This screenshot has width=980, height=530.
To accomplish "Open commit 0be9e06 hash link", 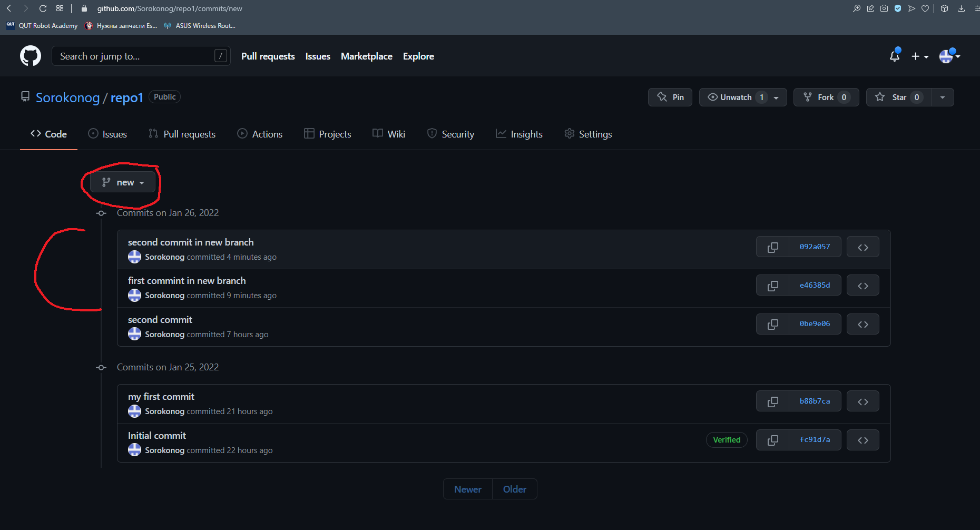I will pos(815,324).
